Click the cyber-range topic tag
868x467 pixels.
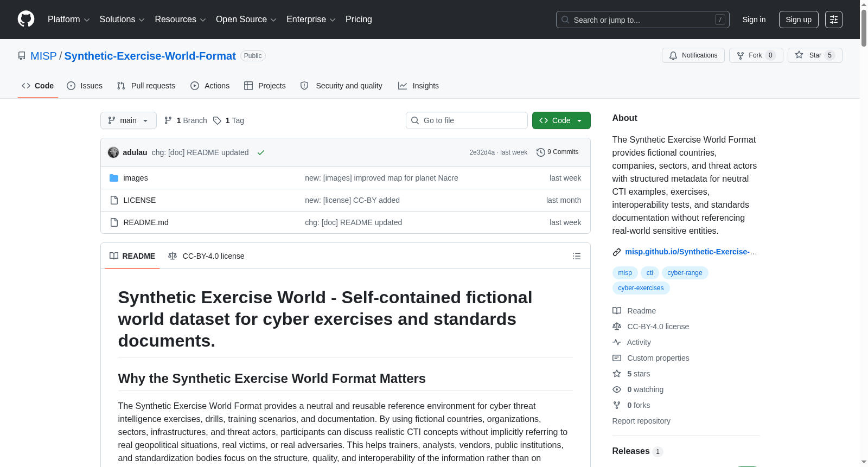(x=685, y=273)
